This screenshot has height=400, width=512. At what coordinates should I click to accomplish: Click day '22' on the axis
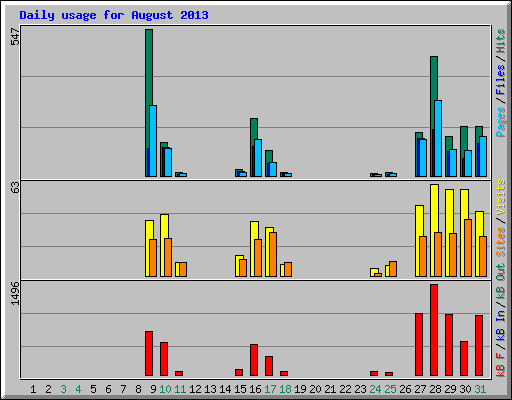[345, 389]
